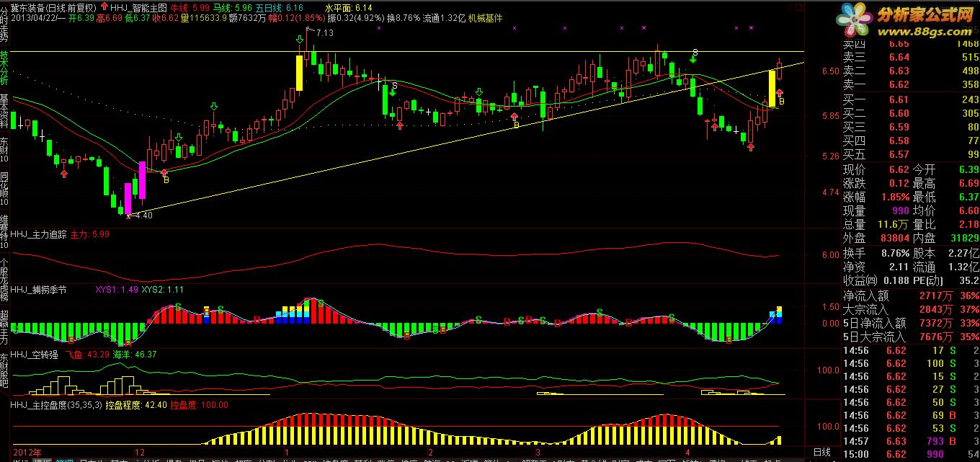This screenshot has width=980, height=462.
Task: Click the 买五 6.57 order book row
Action: (911, 154)
